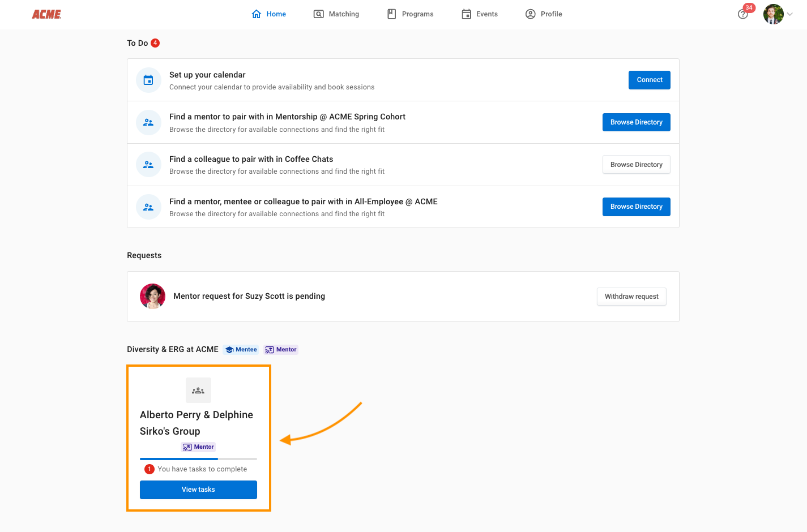Viewport: 807px width, 532px height.
Task: Click the All-Employee @ ACME task title
Action: point(304,201)
